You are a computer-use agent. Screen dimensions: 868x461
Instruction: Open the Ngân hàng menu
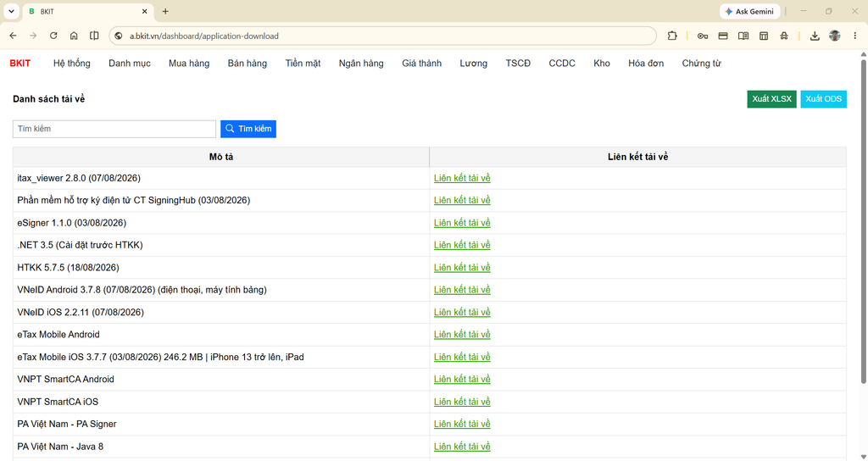pyautogui.click(x=361, y=64)
